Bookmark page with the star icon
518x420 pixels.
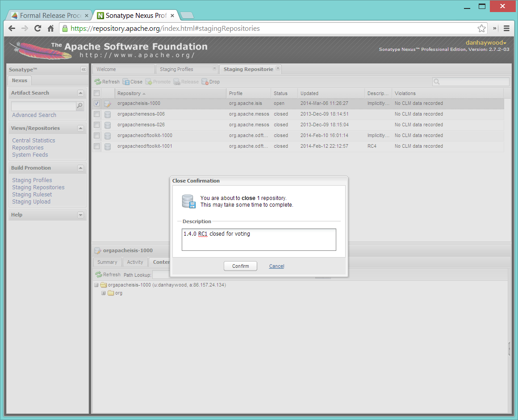click(x=481, y=29)
